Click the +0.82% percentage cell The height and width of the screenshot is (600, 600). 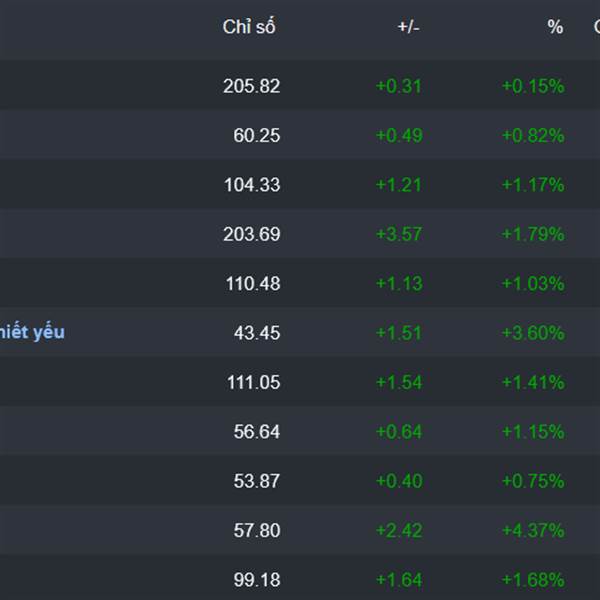point(533,135)
